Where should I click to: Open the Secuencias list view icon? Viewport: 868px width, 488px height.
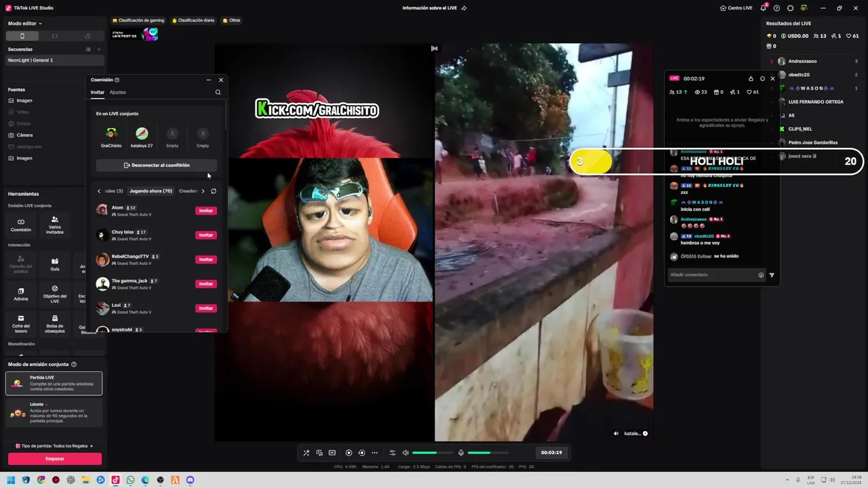[88, 49]
